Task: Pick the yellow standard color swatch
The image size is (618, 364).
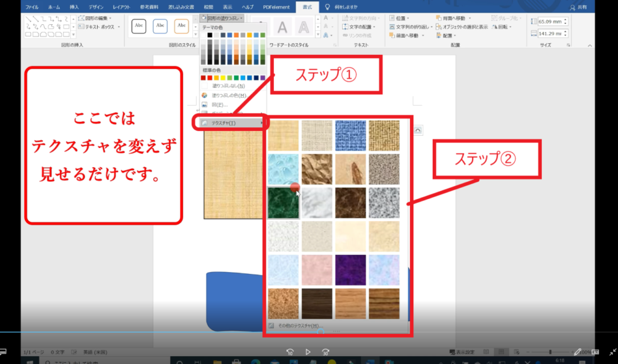Action: (223, 77)
